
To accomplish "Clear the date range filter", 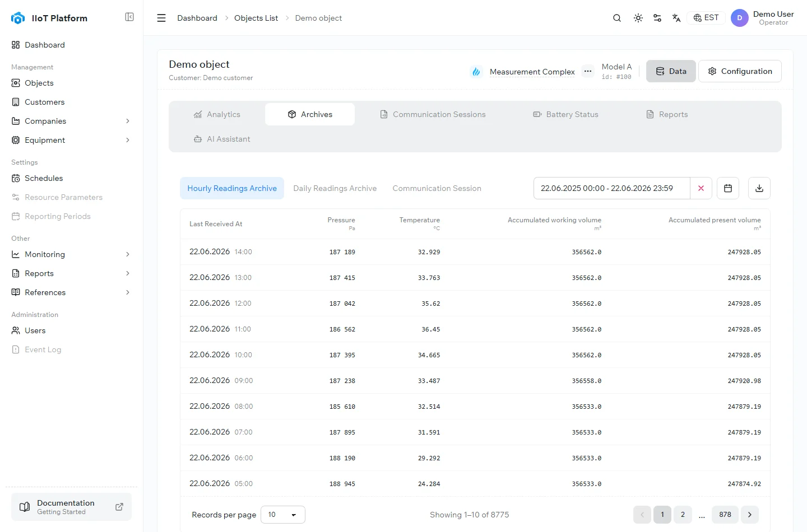I will [701, 188].
